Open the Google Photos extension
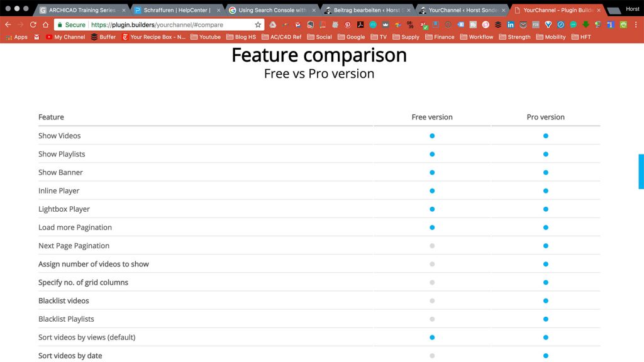 pos(399,24)
